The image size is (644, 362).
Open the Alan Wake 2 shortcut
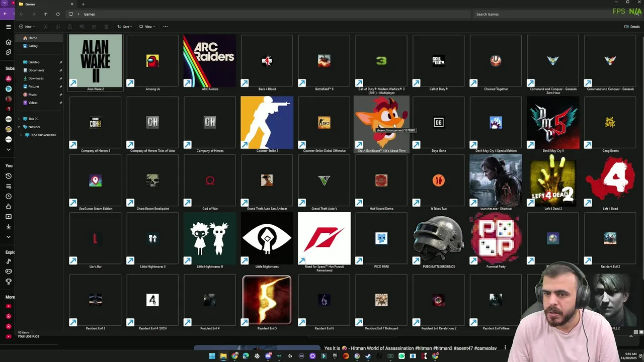(x=95, y=63)
